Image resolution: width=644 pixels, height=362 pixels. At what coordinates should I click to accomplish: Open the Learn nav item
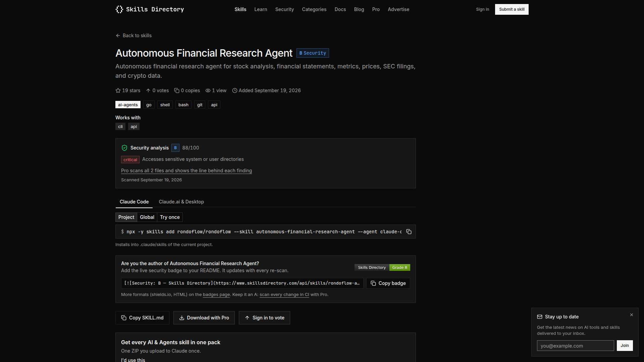[261, 9]
